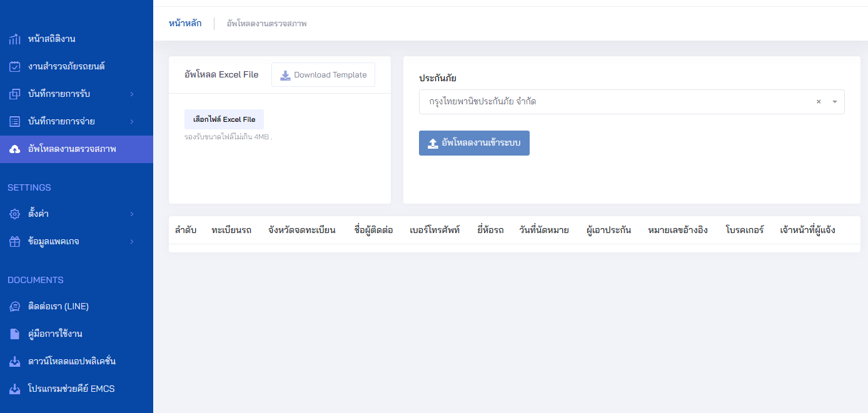Viewport: 868px width, 413px height.
Task: Click เลือกไฟล์ Excel File to choose a file
Action: [x=224, y=119]
